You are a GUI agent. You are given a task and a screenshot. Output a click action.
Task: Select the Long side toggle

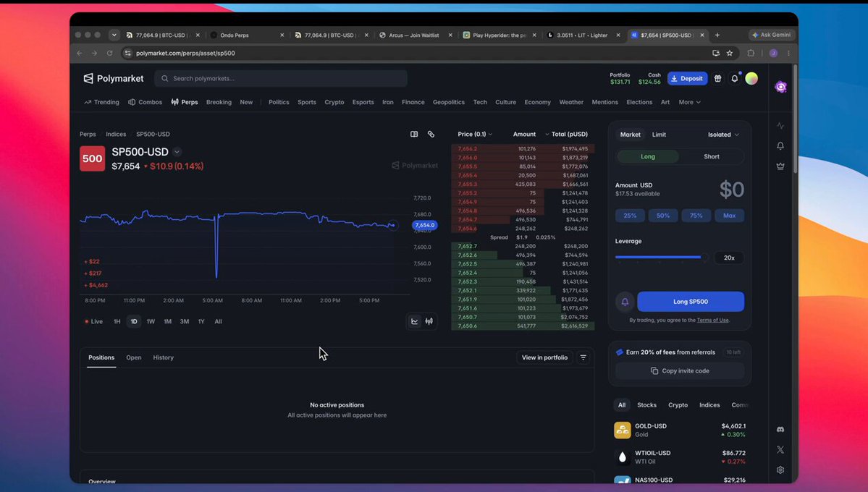tap(648, 156)
